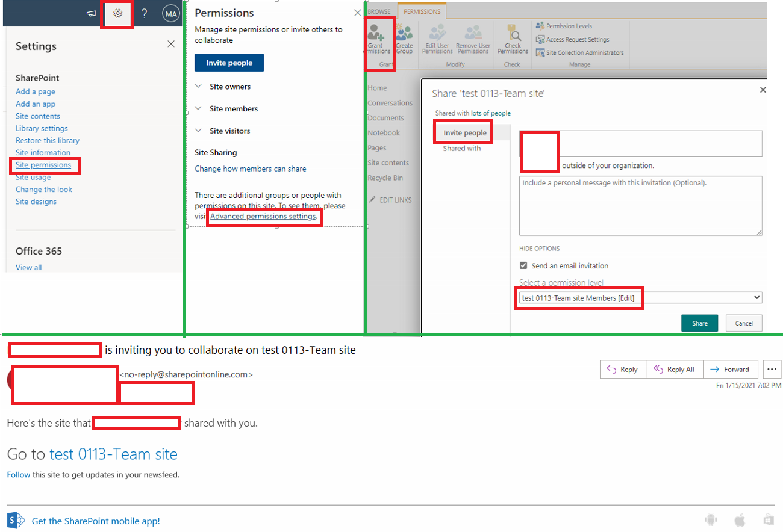Click the Reply button
The image size is (783, 532).
pos(623,370)
